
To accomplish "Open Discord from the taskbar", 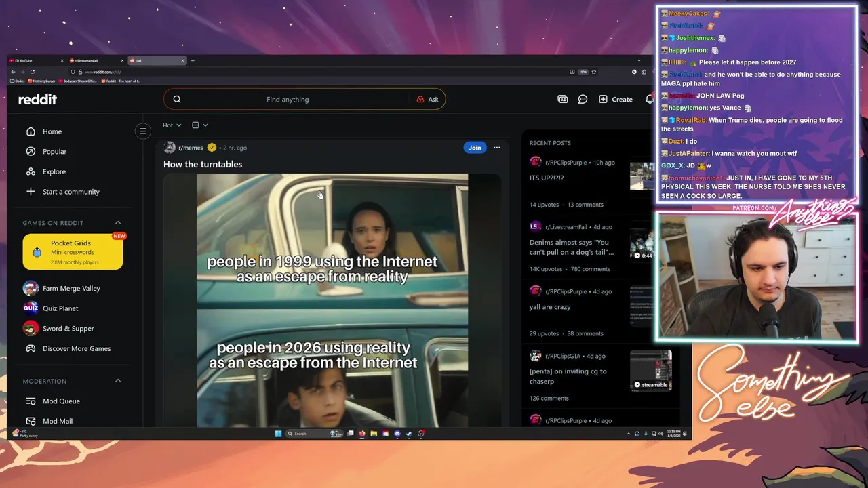I will [397, 434].
